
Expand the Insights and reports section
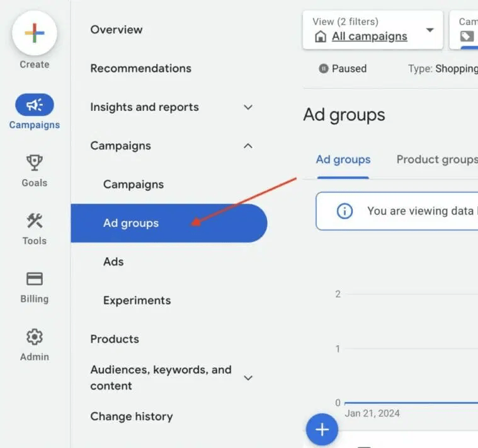(248, 107)
